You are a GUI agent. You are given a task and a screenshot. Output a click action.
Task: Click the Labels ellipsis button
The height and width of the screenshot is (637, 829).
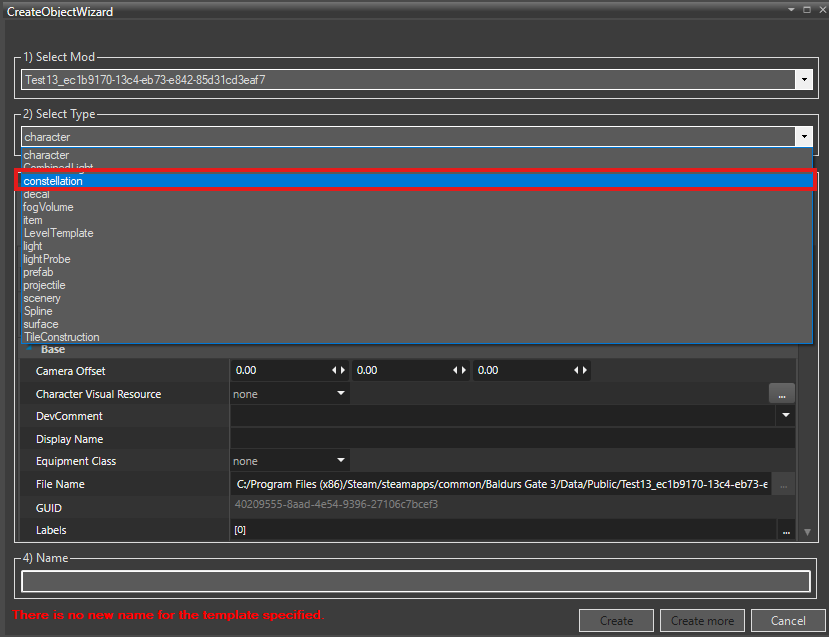point(786,530)
